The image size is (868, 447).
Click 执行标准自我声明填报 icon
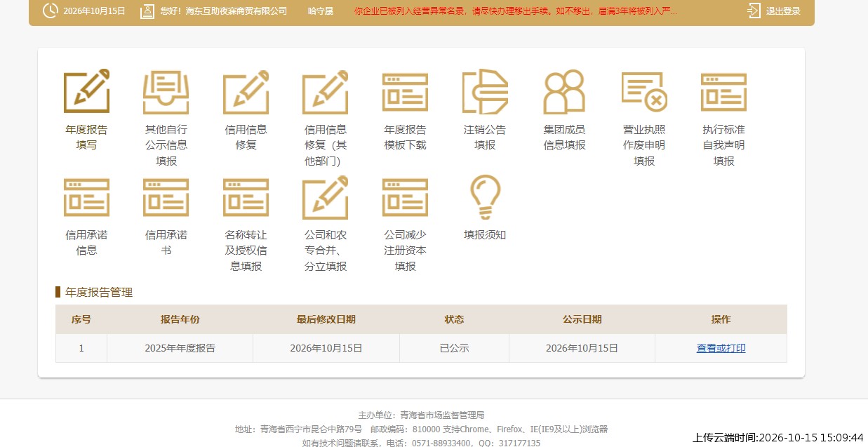pyautogui.click(x=723, y=92)
